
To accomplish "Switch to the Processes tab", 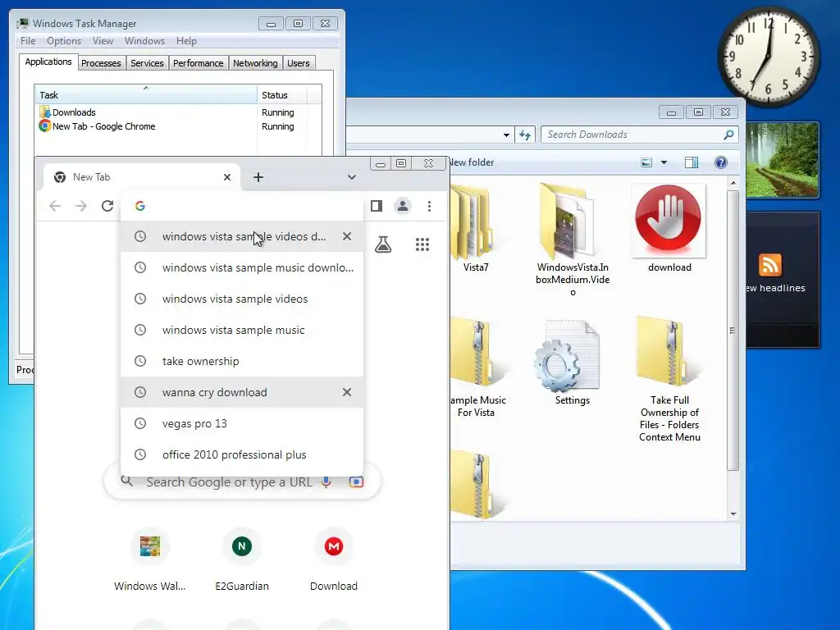I will [101, 63].
